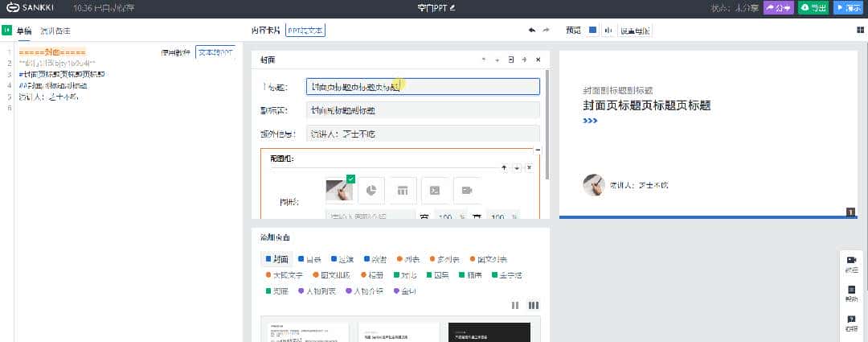
Task: Click blue square preview mode icon
Action: pos(593,31)
